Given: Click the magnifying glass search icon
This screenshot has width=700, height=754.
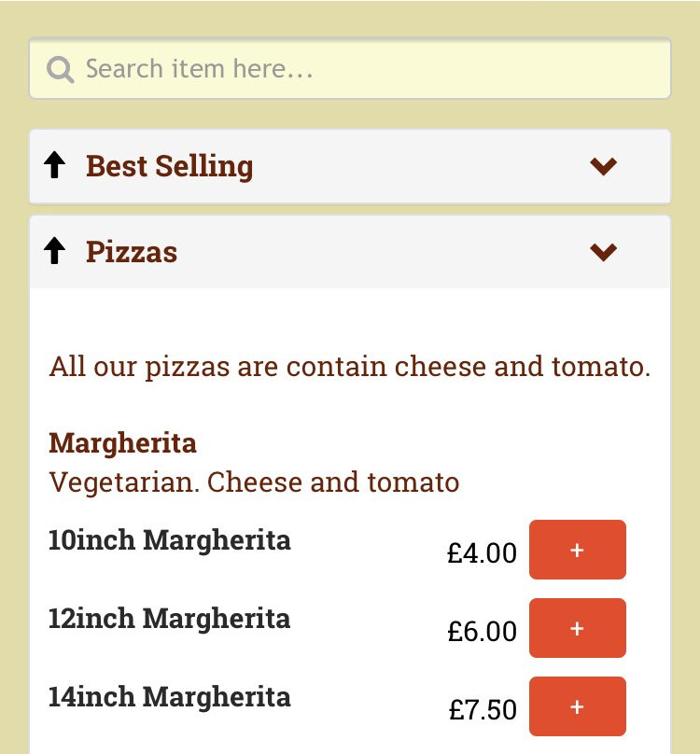Looking at the screenshot, I should point(60,69).
